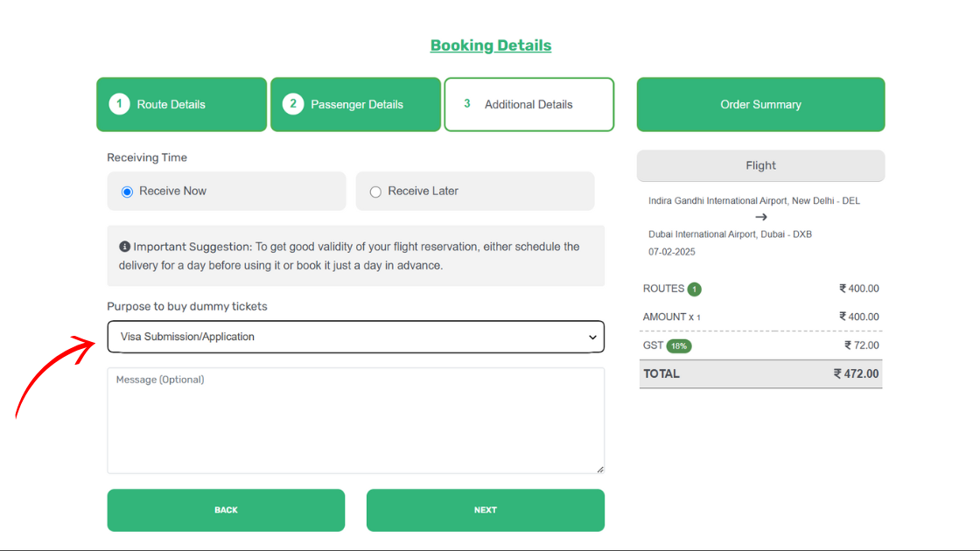Select the Receive Now radio button

pos(128,192)
